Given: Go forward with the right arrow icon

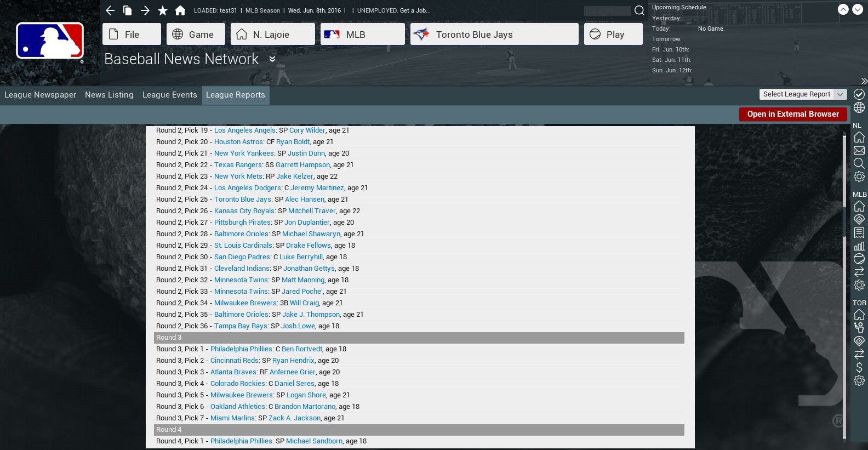Looking at the screenshot, I should 145,10.
